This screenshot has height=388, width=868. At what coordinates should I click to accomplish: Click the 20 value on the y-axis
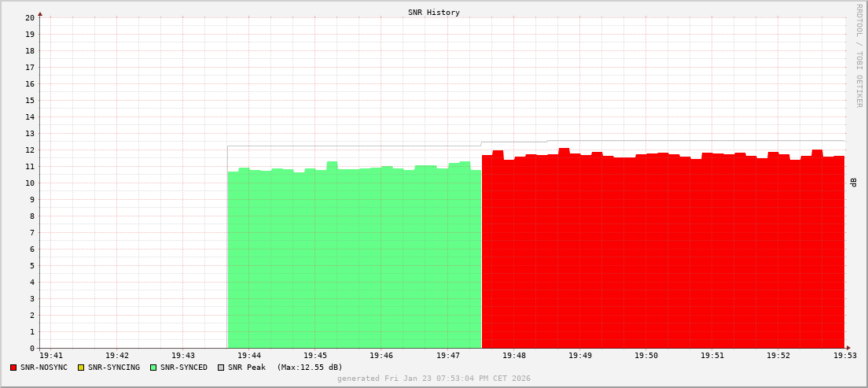[29, 17]
